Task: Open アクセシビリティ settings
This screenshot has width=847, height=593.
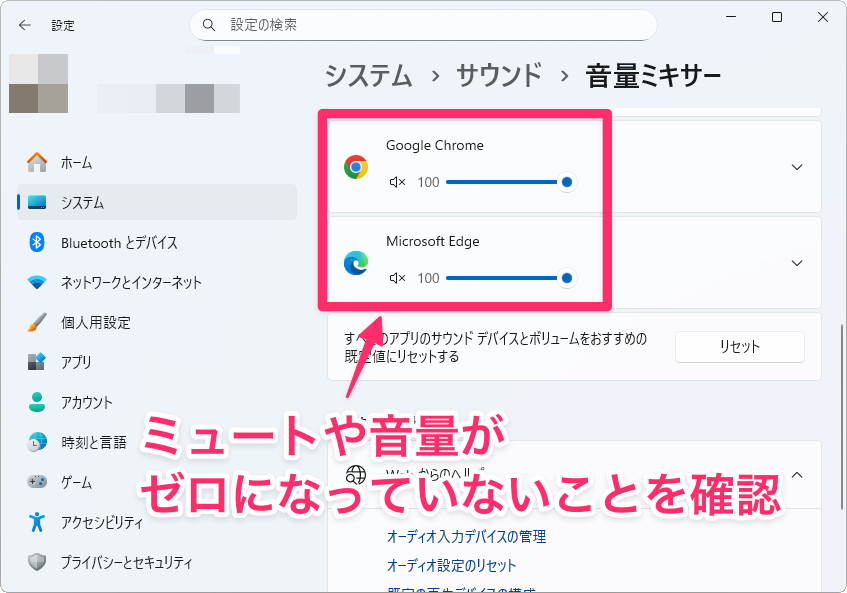Action: [101, 522]
